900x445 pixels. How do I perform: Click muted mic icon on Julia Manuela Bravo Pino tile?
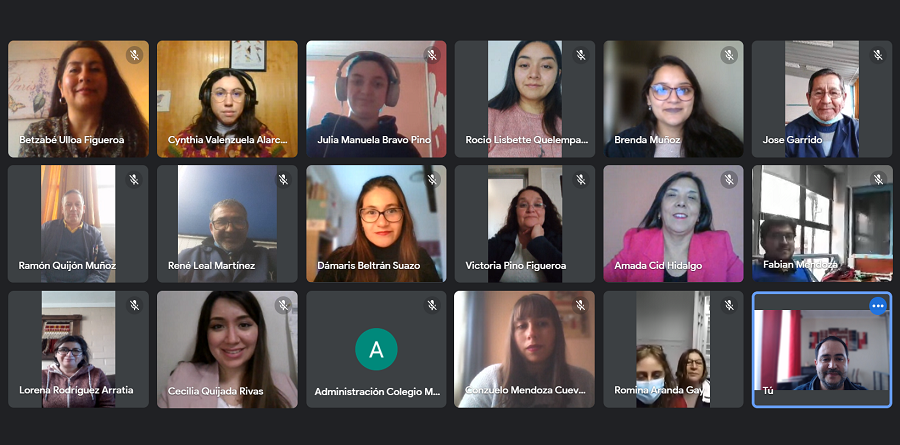(432, 55)
